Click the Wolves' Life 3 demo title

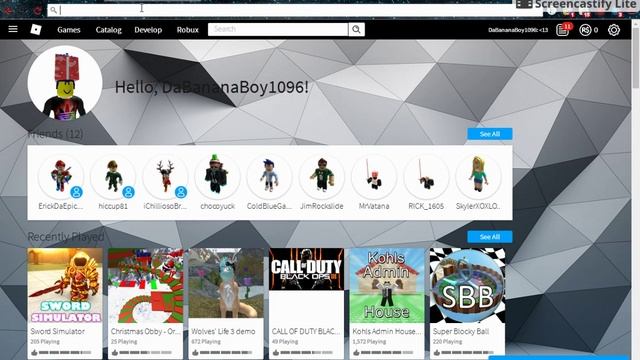click(x=223, y=331)
